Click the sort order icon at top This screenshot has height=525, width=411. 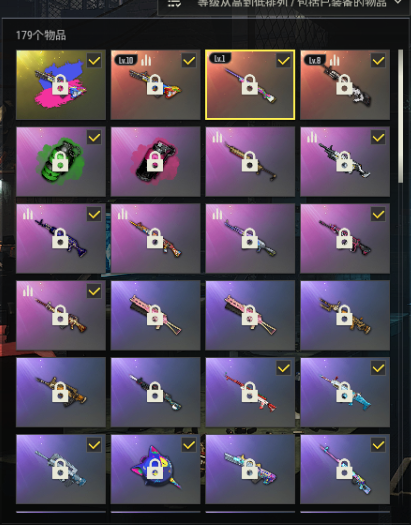[174, 3]
